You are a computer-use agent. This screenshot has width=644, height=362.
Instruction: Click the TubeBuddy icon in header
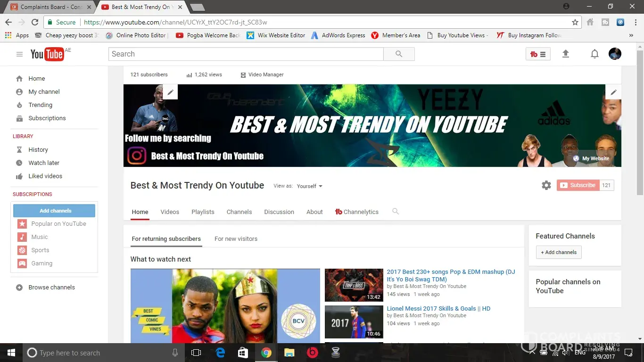[537, 54]
